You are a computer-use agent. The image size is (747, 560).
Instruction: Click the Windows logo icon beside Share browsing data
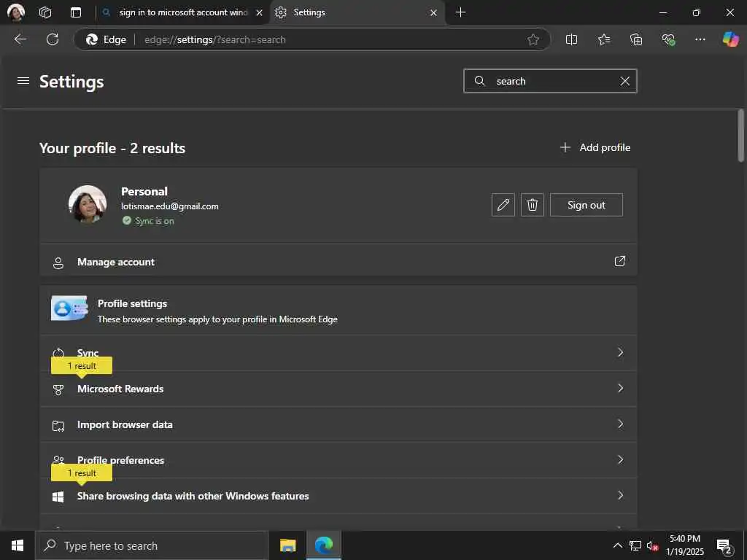coord(58,497)
